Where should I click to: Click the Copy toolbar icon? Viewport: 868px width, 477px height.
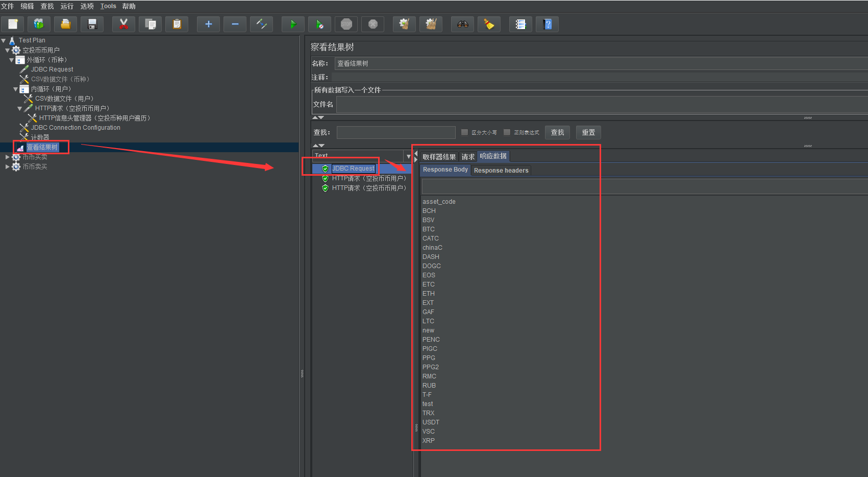150,24
